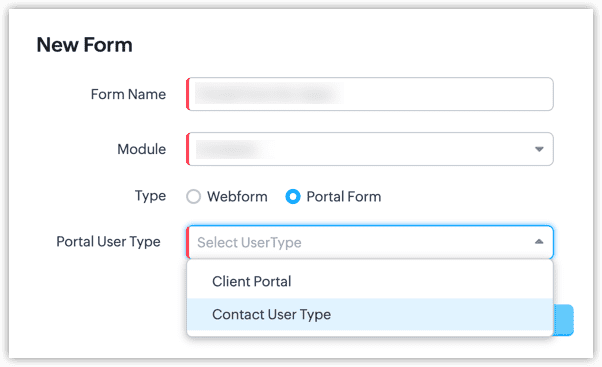Screen dimensions: 602x367
Task: Click the Type field label
Action: (150, 196)
